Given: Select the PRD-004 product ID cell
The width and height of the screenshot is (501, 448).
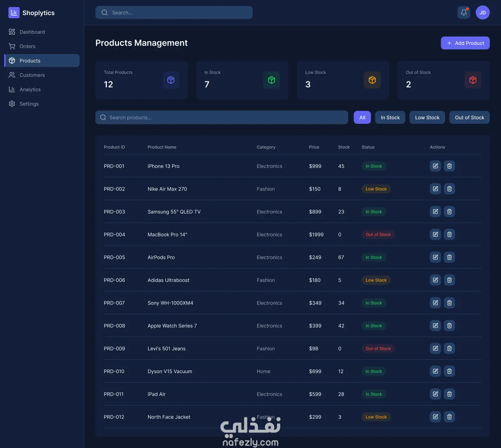Looking at the screenshot, I should 114,235.
